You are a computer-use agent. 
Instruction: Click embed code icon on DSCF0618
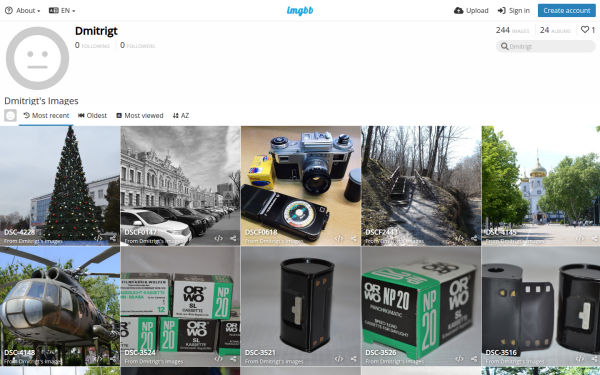pyautogui.click(x=339, y=238)
